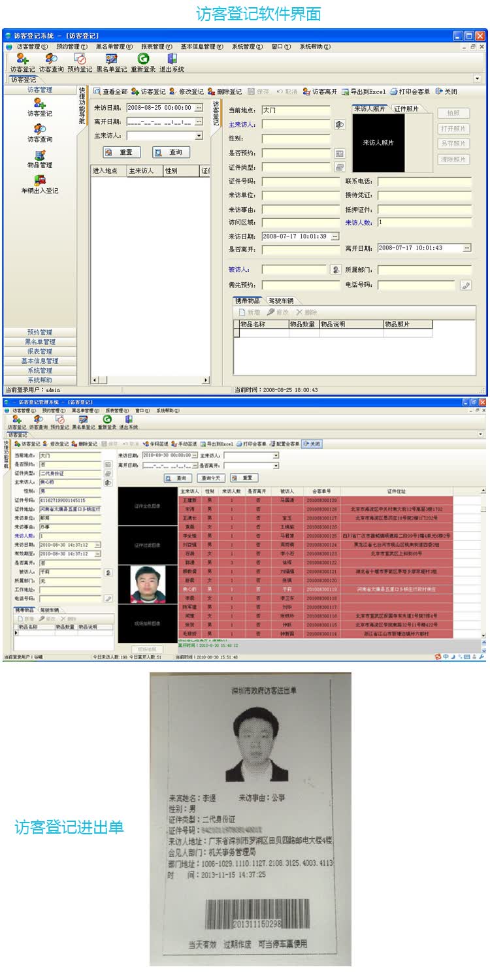Click 条码签退 in lower window's toolbar
This screenshot has height=980, width=490.
coord(155,444)
